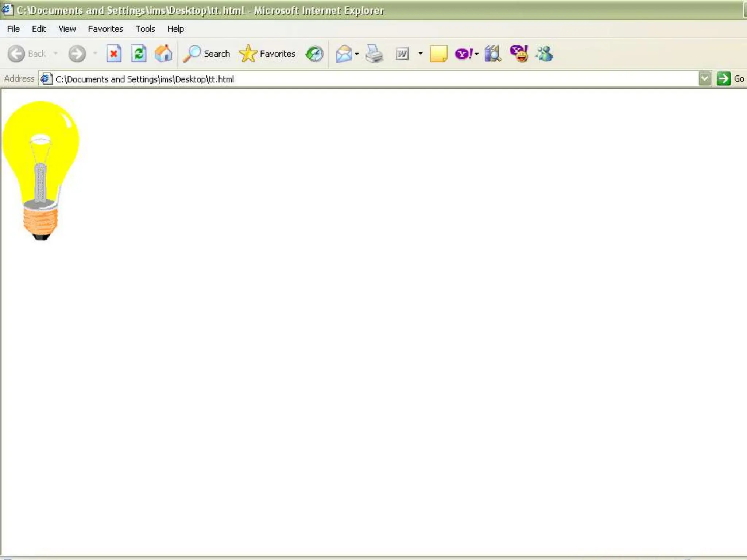The width and height of the screenshot is (747, 560).
Task: Open the Windows Messenger icon
Action: coord(544,54)
